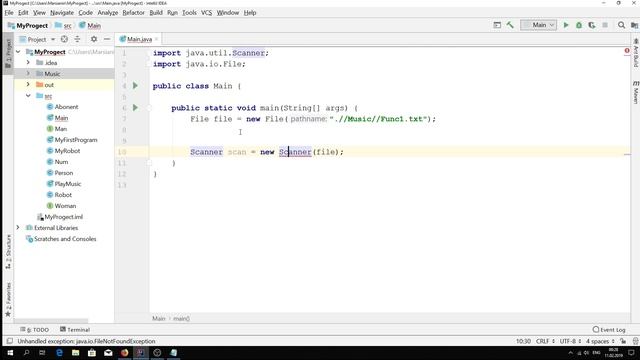Image resolution: width=640 pixels, height=360 pixels.
Task: Open Edge browser from taskbar
Action: click(59, 353)
